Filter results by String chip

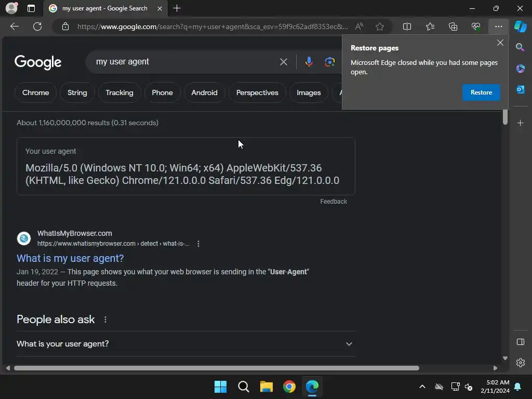coord(77,92)
